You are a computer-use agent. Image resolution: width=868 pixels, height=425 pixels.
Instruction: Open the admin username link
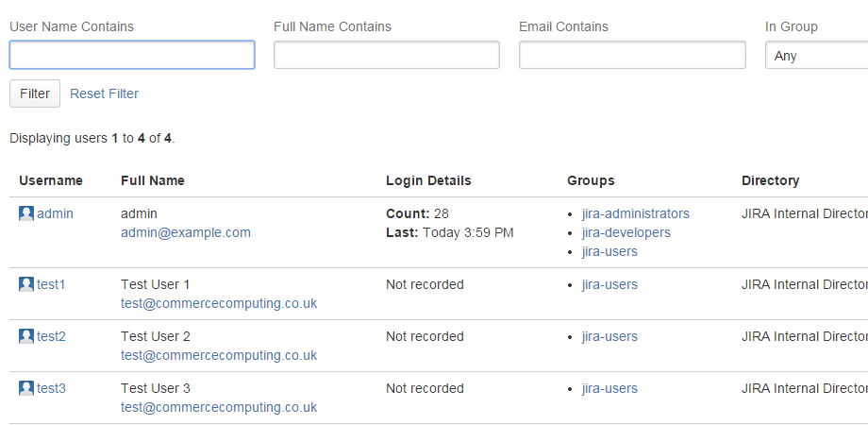coord(55,213)
